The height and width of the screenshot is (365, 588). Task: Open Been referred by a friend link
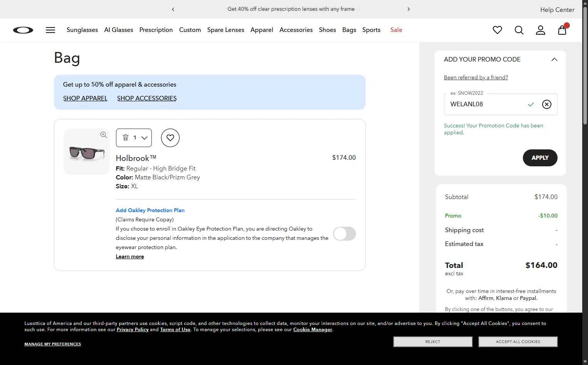pos(476,77)
